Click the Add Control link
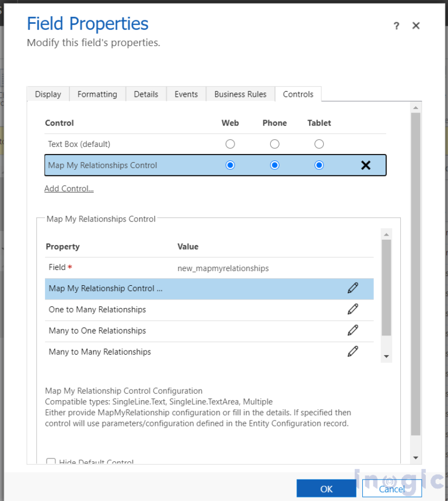Viewport: 448px width, 501px height. coord(69,188)
